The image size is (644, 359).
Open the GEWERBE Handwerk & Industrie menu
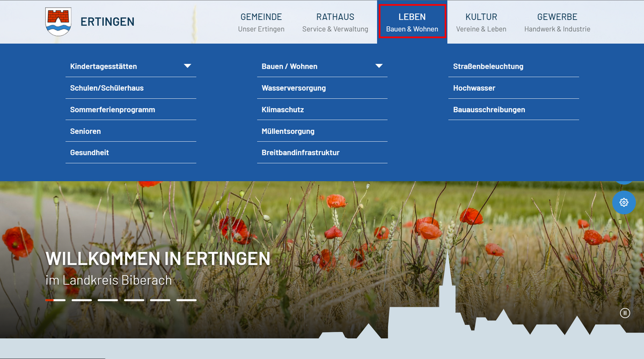click(557, 23)
